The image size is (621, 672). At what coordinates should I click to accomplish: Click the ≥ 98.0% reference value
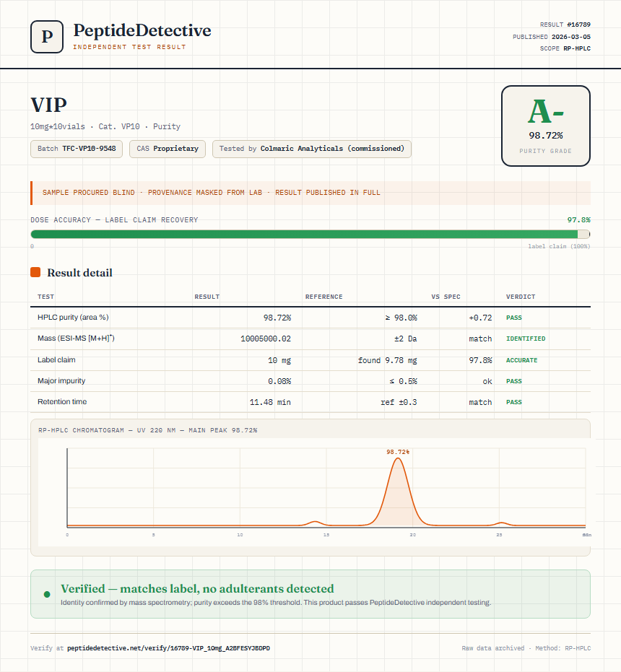tap(401, 318)
